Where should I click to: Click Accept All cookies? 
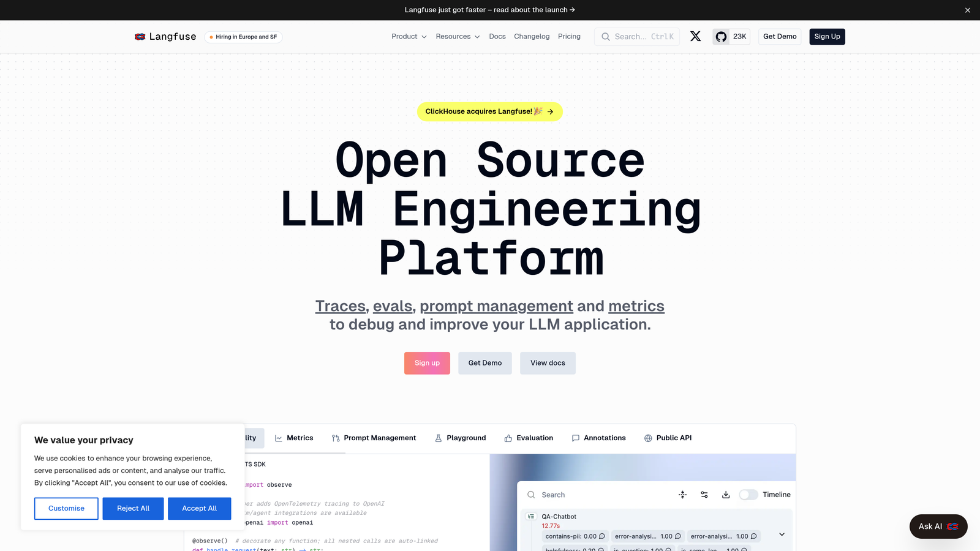[199, 508]
